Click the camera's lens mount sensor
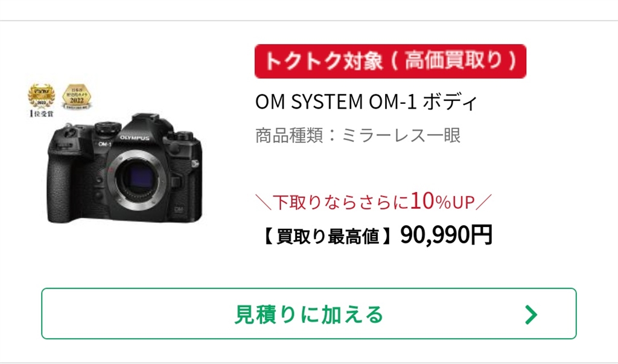618x364 pixels. click(x=138, y=177)
